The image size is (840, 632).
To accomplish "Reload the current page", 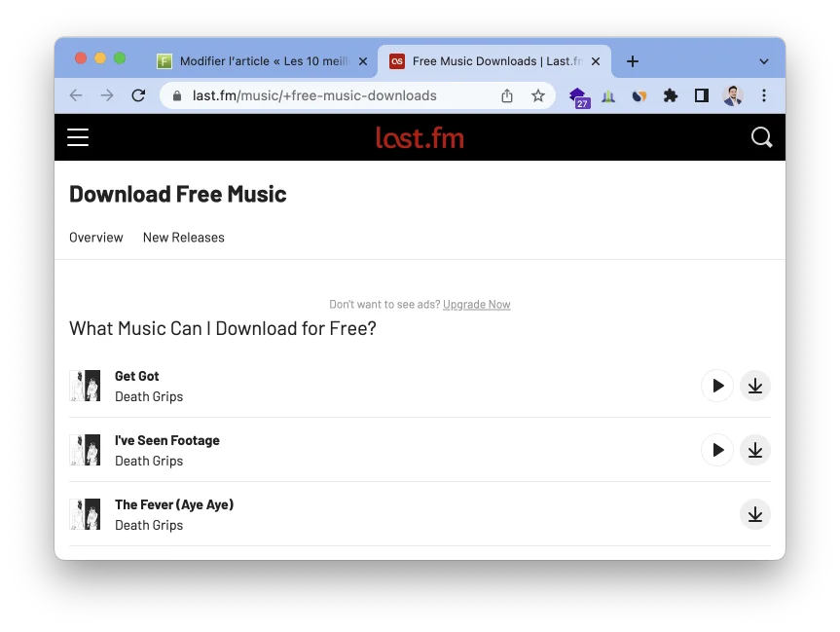I will [139, 95].
